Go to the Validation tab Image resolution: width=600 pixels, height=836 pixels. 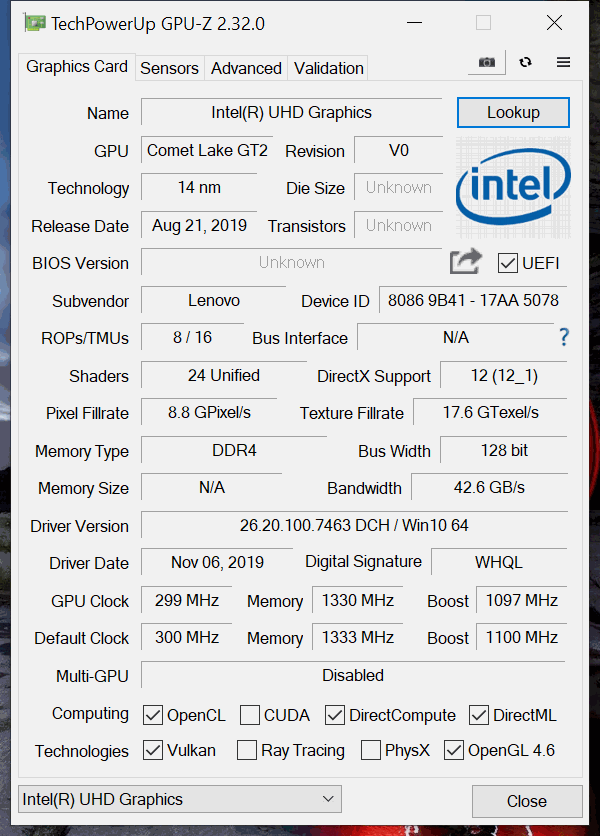tap(329, 68)
